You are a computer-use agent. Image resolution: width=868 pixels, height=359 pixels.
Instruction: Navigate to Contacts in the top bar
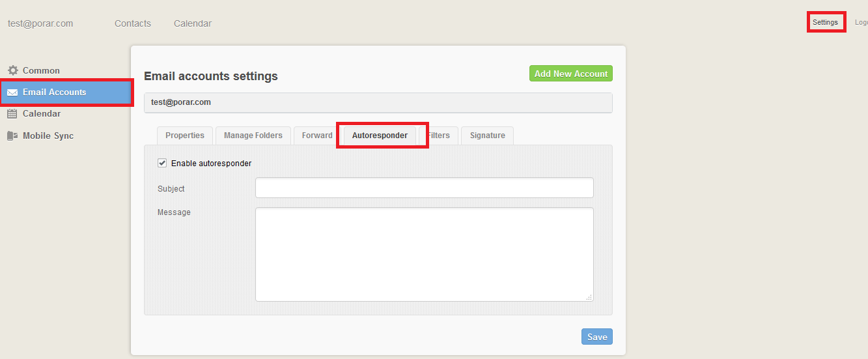133,23
